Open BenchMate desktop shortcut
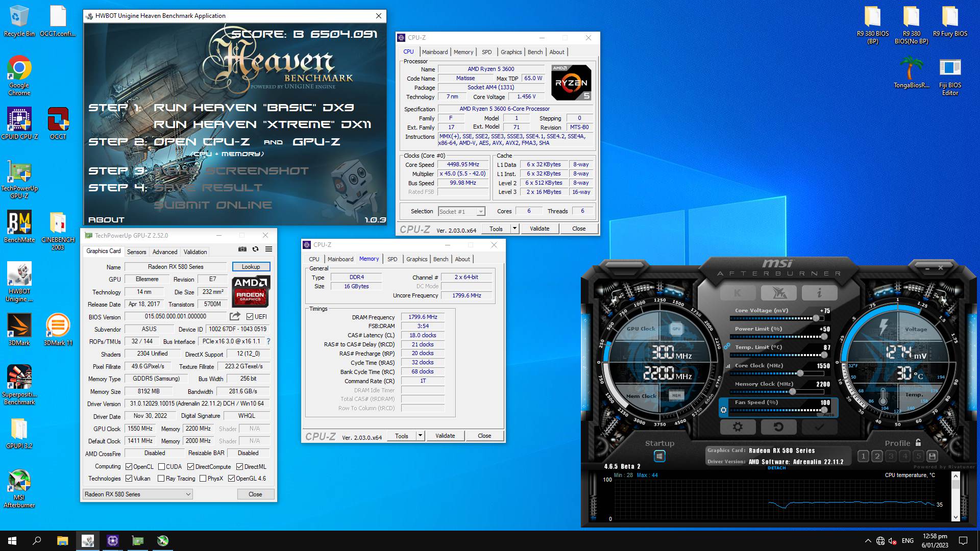This screenshot has height=551, width=980. coord(19,227)
